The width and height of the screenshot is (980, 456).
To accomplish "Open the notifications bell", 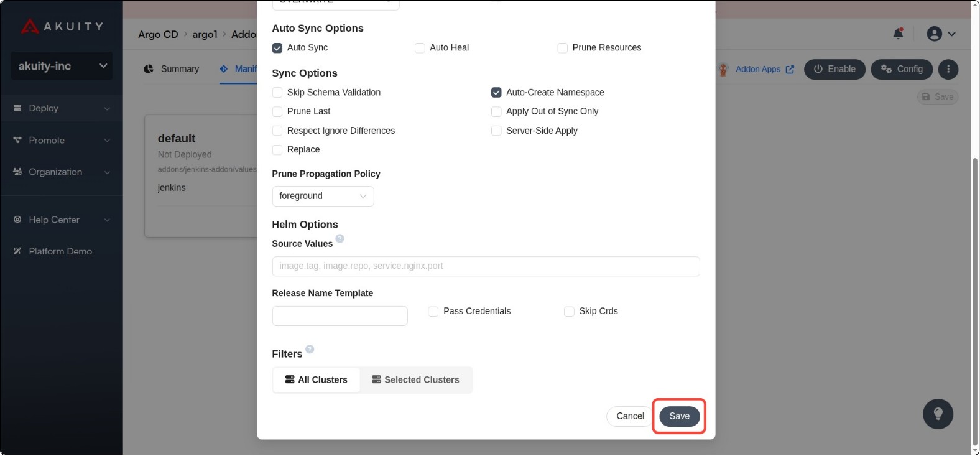I will [898, 34].
